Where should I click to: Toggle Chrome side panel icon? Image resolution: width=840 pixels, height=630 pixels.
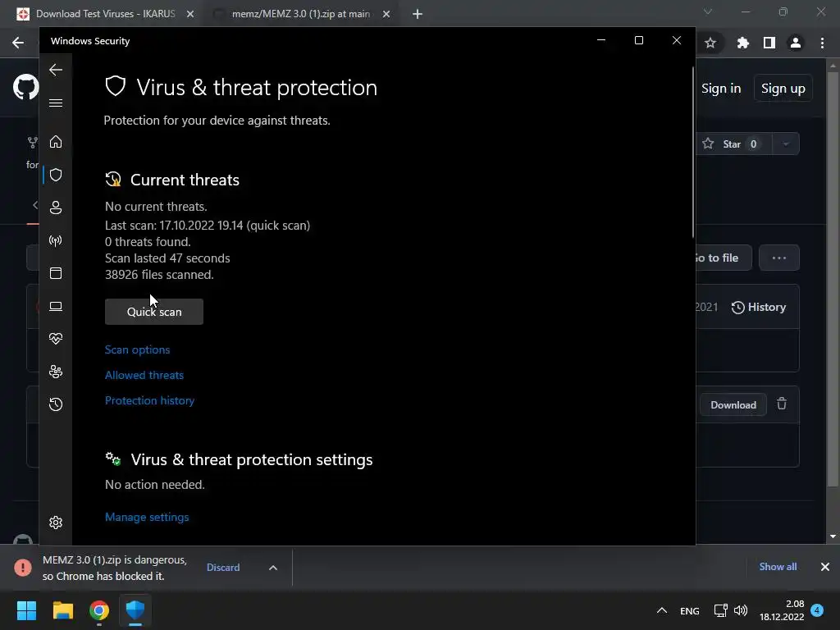click(769, 43)
